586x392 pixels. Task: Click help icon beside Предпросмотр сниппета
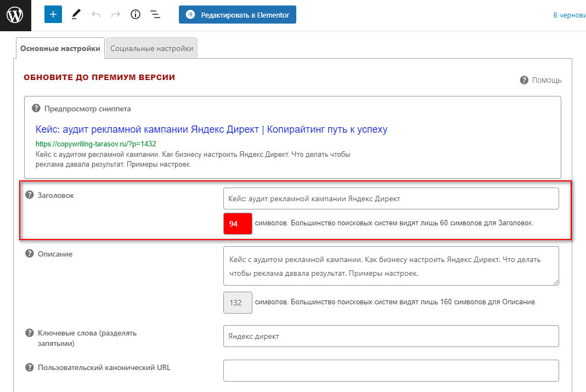36,108
